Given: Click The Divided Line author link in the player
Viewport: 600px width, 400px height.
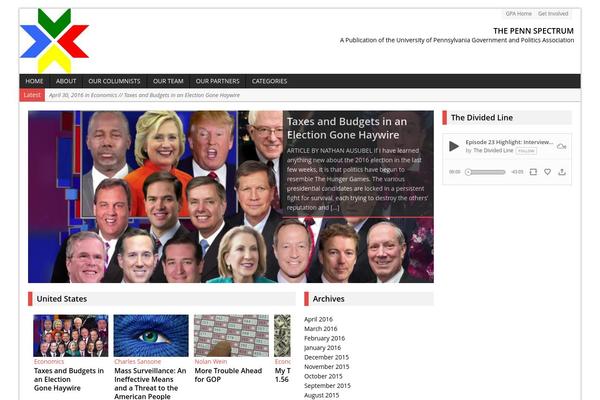Looking at the screenshot, I should click(x=493, y=150).
